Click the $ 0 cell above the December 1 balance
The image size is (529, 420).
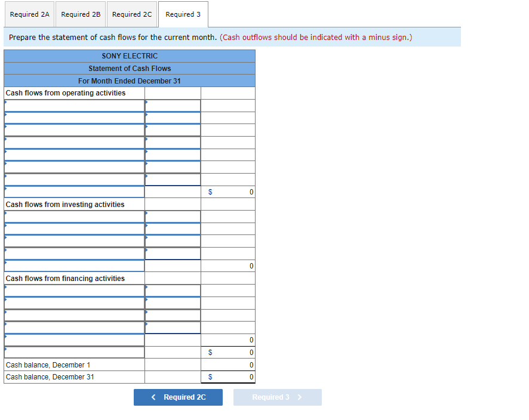(228, 352)
